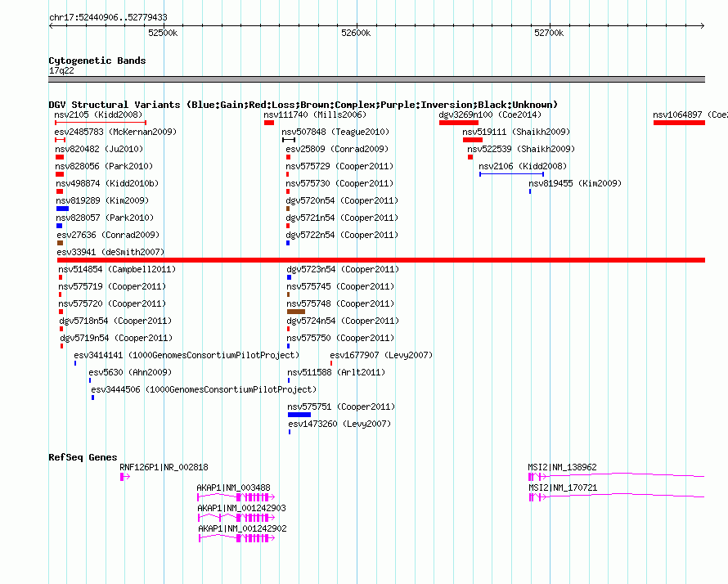Click nsv511588 (Arlt2011) label

tap(336, 372)
